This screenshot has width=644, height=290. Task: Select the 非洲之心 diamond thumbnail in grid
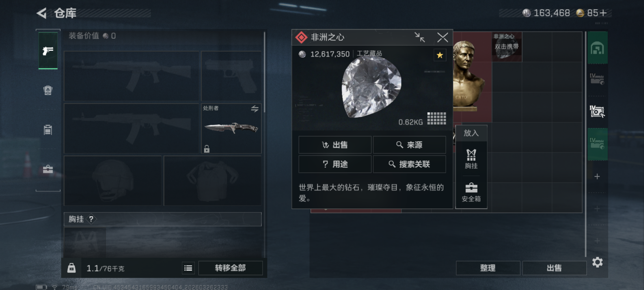coord(507,47)
